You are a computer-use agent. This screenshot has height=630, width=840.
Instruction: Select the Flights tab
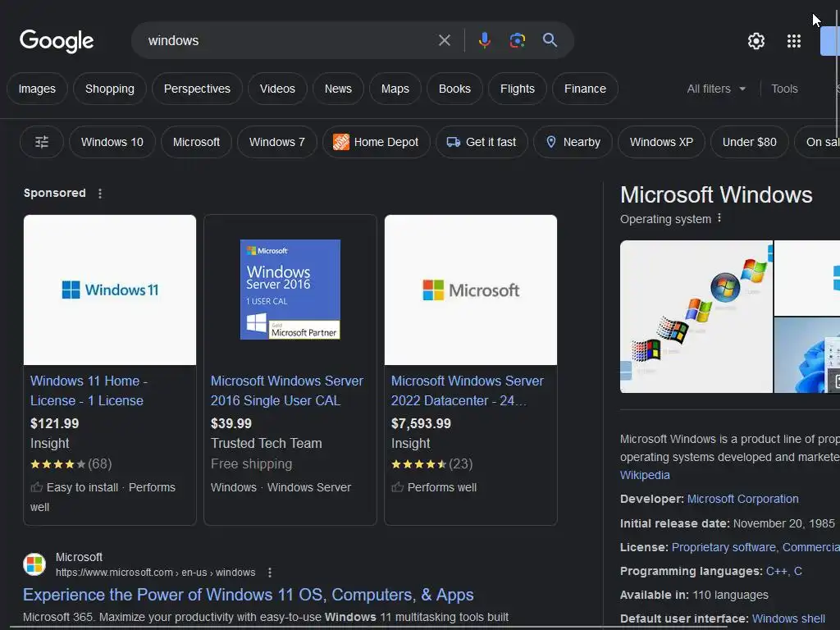[518, 89]
